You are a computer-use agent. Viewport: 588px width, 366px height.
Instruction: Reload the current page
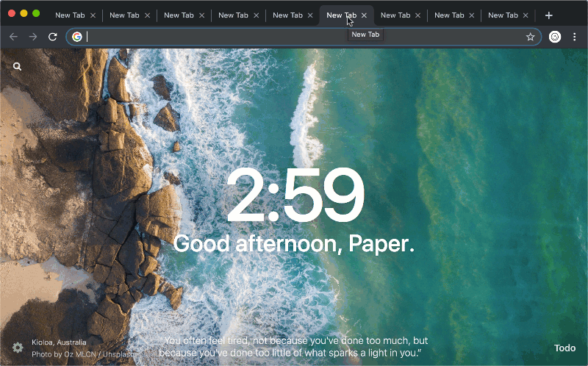[53, 37]
